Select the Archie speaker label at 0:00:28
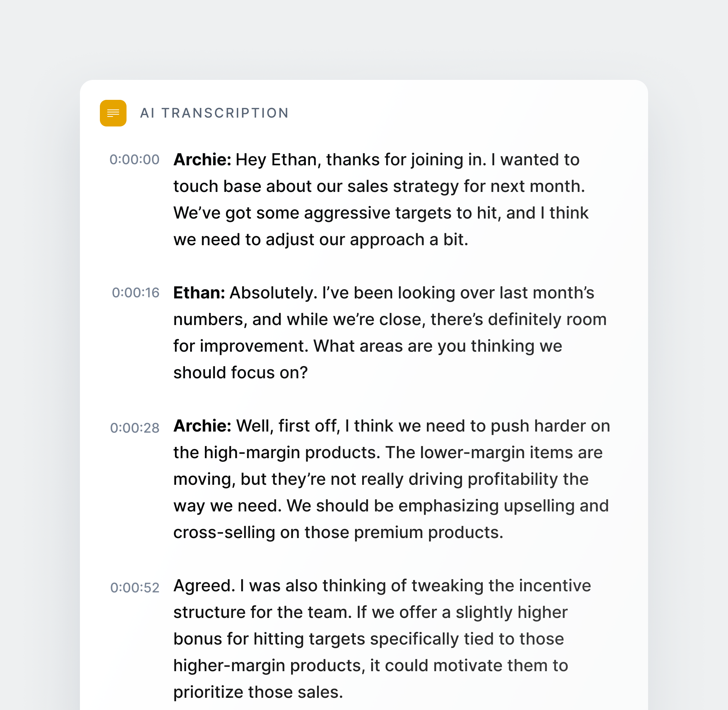Screen dimensions: 728x710 point(202,426)
